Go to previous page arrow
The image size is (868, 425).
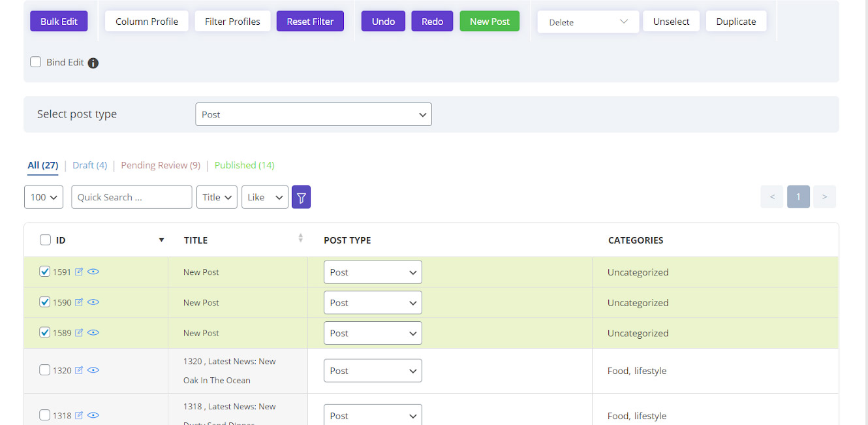click(x=772, y=197)
